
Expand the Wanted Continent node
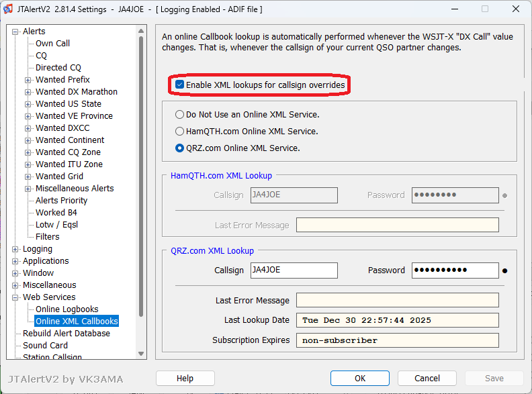click(28, 140)
